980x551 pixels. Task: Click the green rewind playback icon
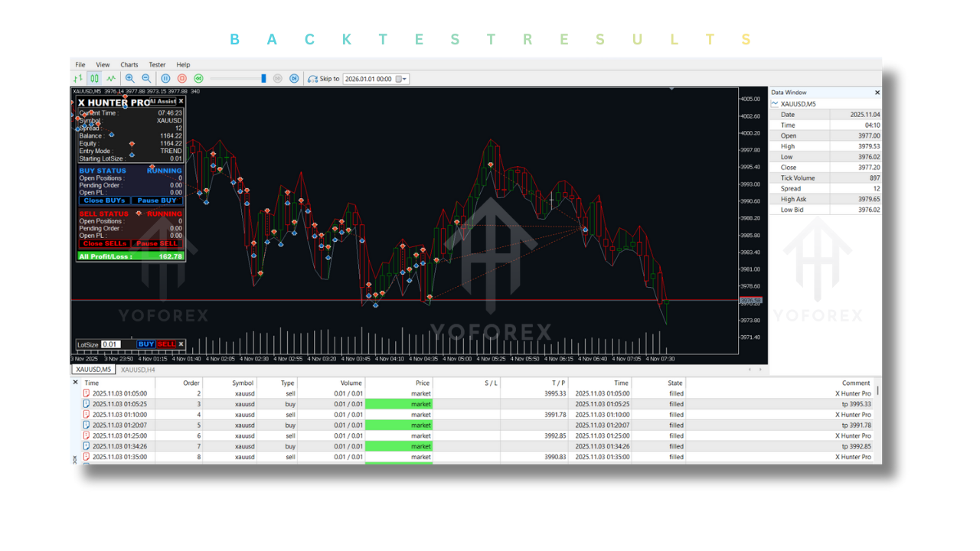point(198,79)
